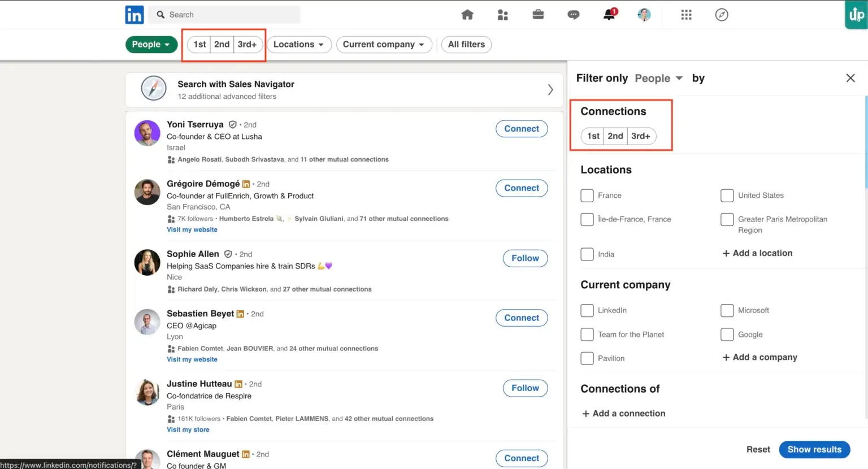Viewport: 868px width, 469px height.
Task: Open the LinkedIn home logo
Action: (134, 15)
